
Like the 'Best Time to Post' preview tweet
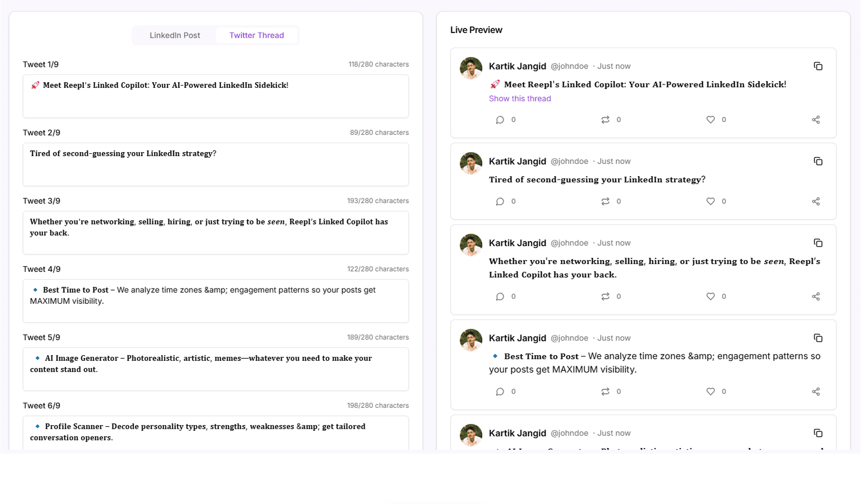pyautogui.click(x=710, y=392)
